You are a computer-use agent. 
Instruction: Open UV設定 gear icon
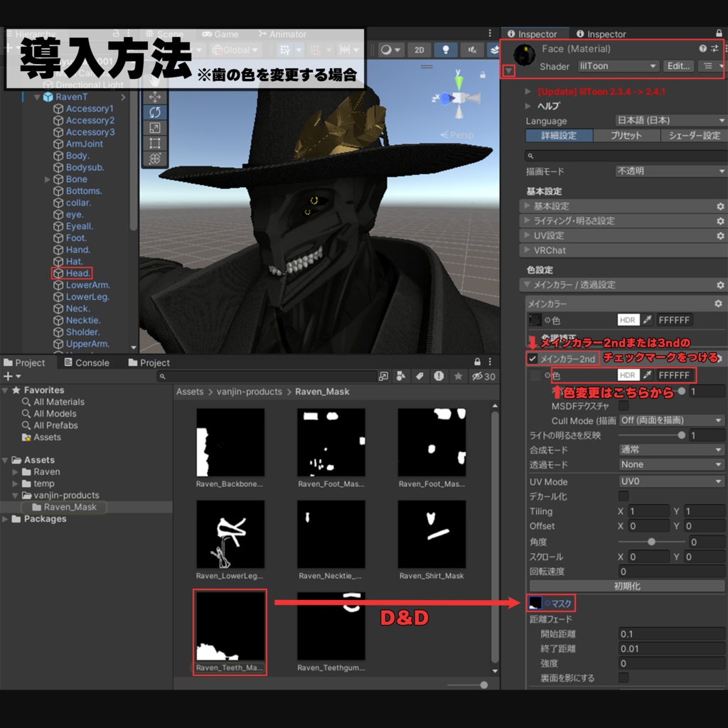pyautogui.click(x=720, y=236)
